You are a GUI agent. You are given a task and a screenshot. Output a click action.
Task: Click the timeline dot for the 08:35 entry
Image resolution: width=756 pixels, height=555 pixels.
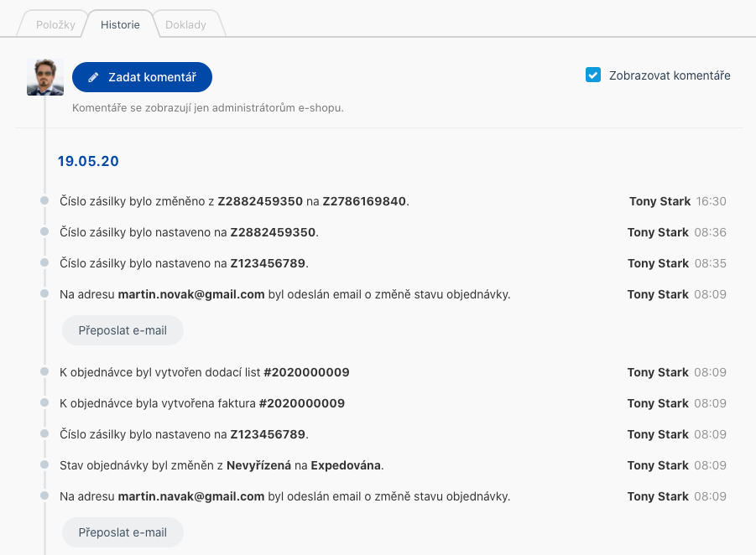pos(44,262)
